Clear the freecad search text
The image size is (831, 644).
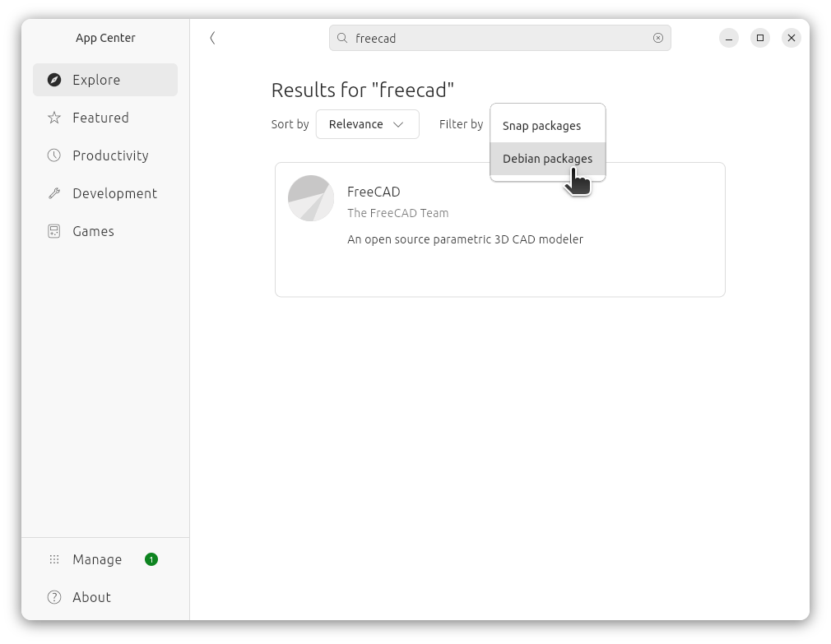657,38
